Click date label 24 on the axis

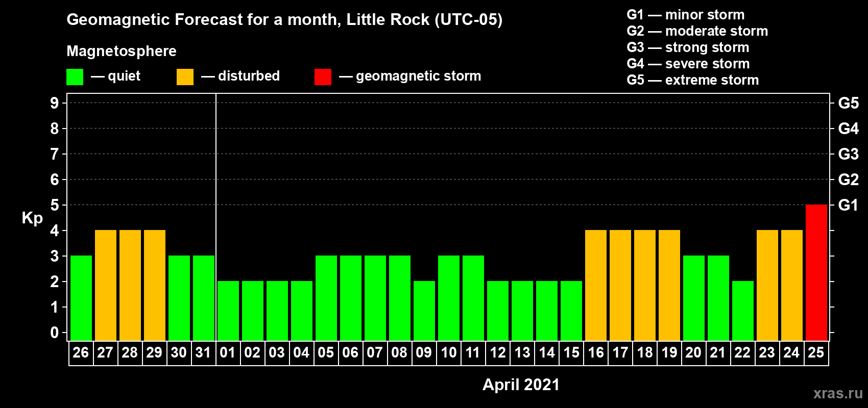[791, 353]
